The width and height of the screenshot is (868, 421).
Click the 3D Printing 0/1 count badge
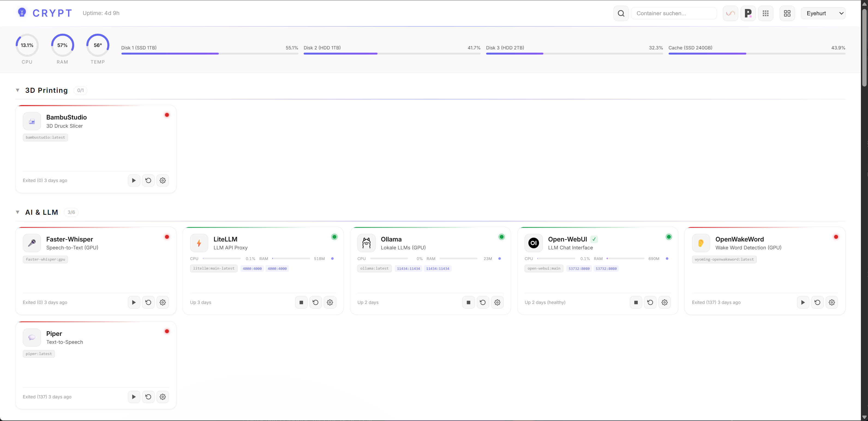pyautogui.click(x=80, y=90)
